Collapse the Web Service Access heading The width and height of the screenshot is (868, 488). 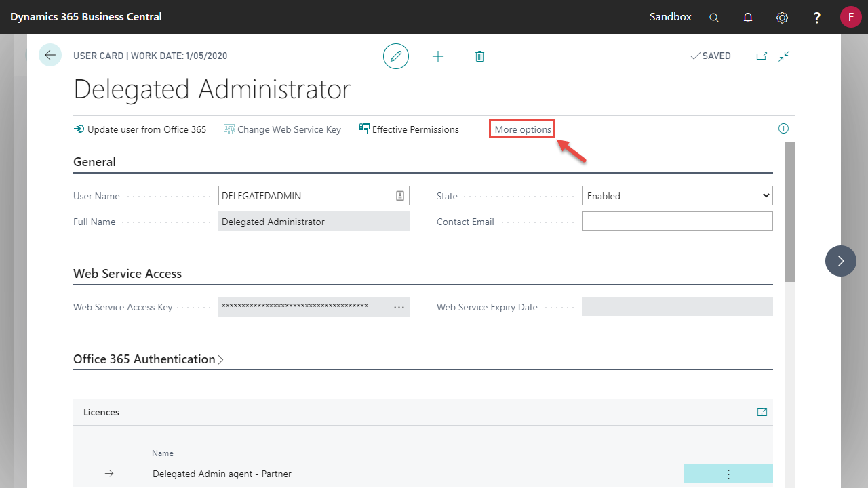click(x=127, y=274)
